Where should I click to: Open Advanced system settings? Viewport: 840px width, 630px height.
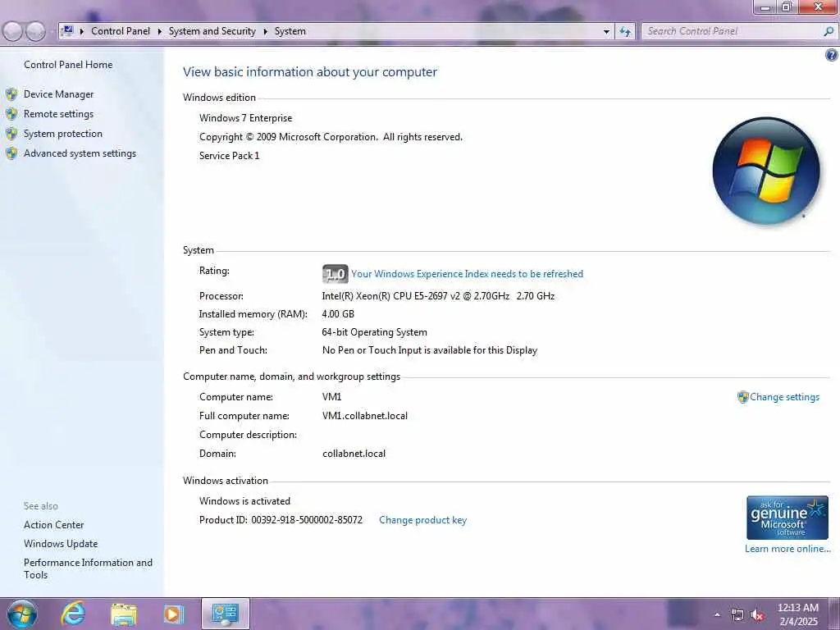(80, 153)
